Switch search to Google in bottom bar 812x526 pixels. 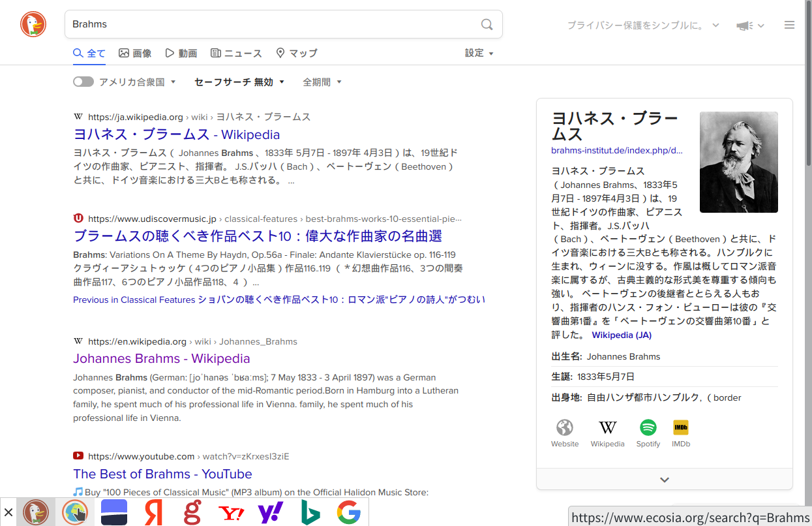349,512
